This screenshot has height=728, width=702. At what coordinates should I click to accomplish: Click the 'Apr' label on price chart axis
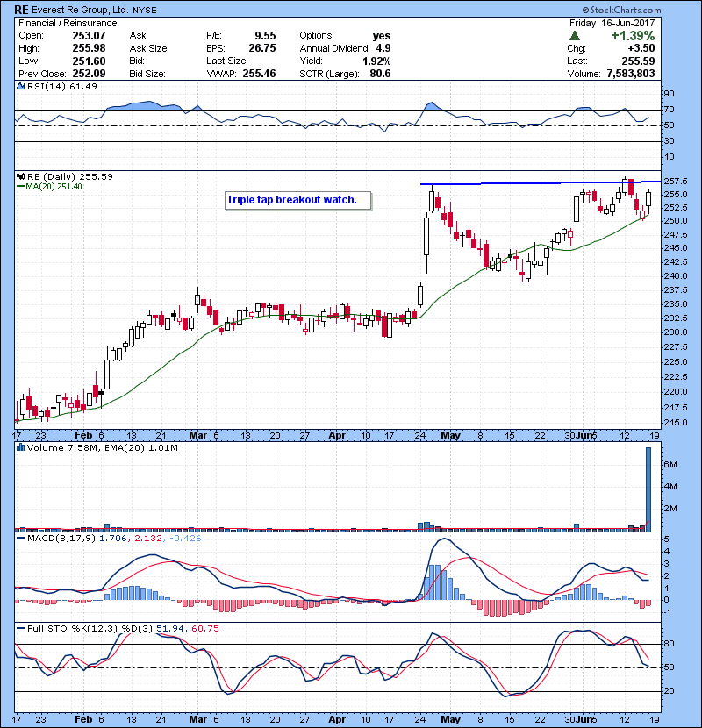337,436
